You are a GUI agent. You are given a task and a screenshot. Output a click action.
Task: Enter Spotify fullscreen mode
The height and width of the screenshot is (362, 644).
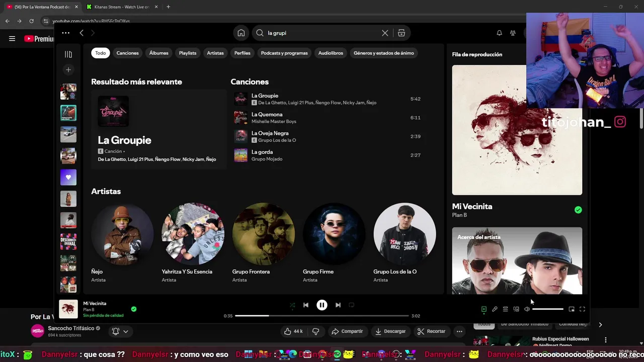tap(582, 309)
